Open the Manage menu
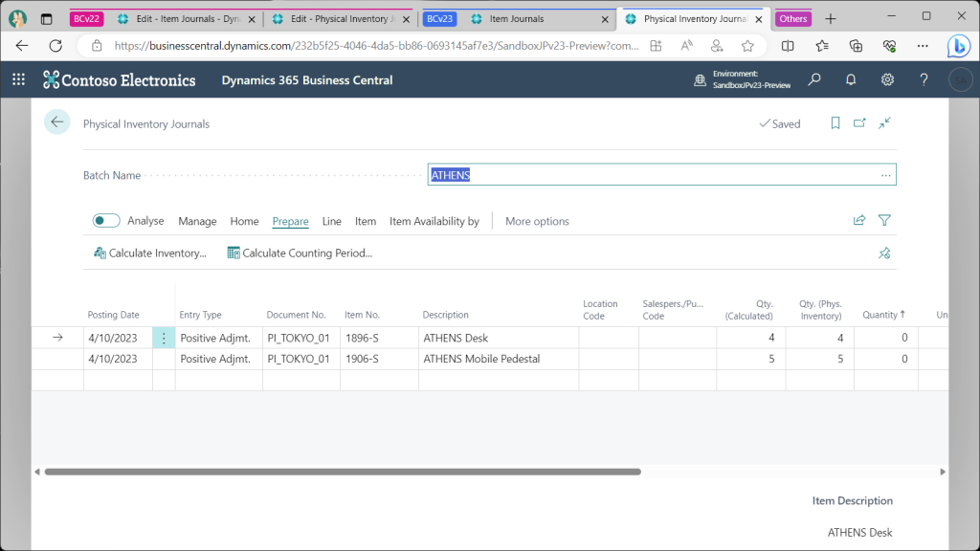 (x=197, y=221)
